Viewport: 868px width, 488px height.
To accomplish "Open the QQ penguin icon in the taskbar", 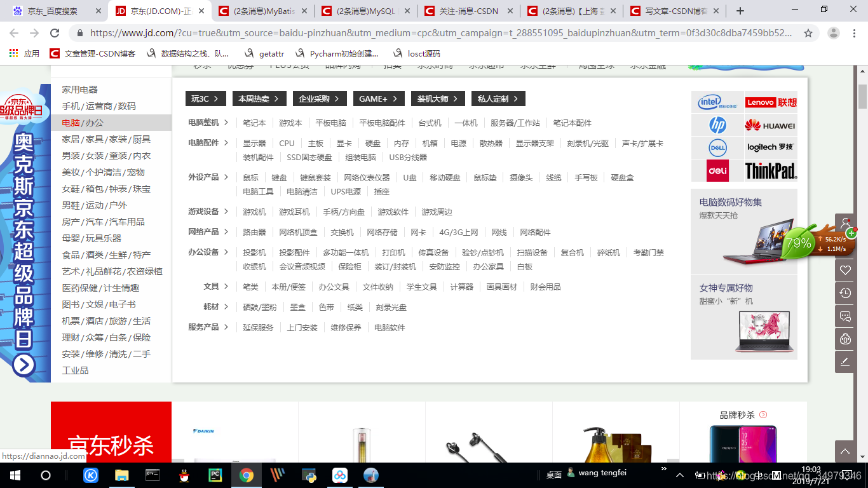I will (184, 475).
